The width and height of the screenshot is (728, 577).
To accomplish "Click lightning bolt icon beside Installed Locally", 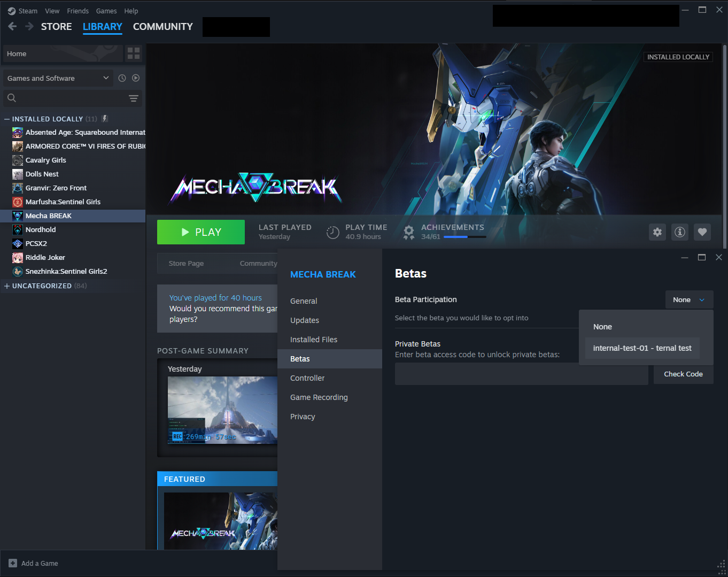I will 105,119.
